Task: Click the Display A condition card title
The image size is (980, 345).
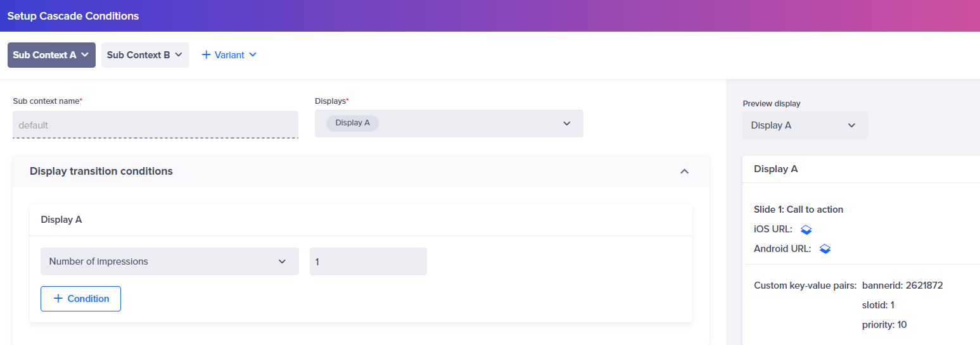Action: (61, 220)
